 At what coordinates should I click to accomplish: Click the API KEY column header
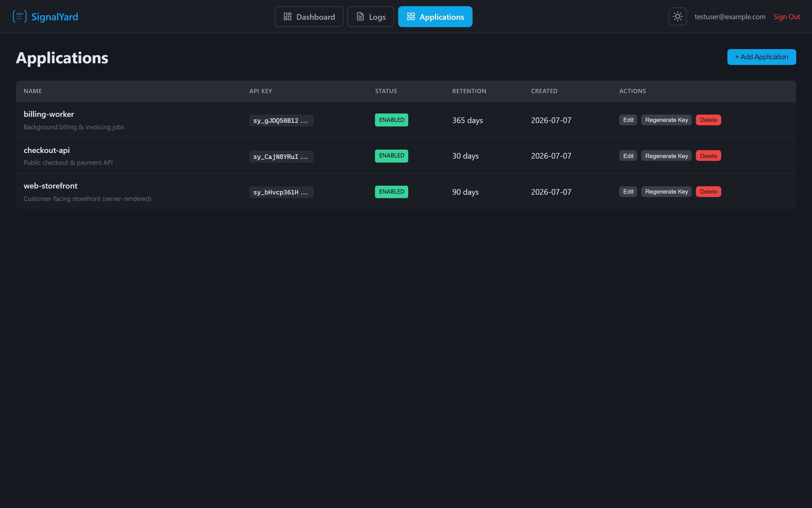coord(261,91)
